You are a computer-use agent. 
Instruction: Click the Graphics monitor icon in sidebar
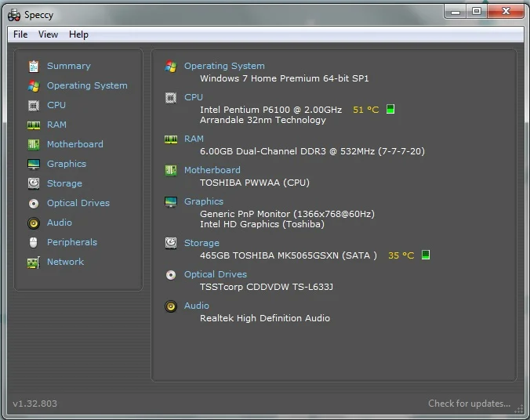[34, 165]
